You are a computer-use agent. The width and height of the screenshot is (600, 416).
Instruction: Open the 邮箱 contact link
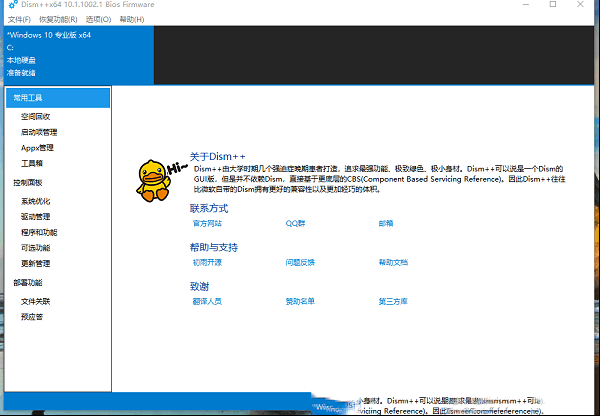386,223
